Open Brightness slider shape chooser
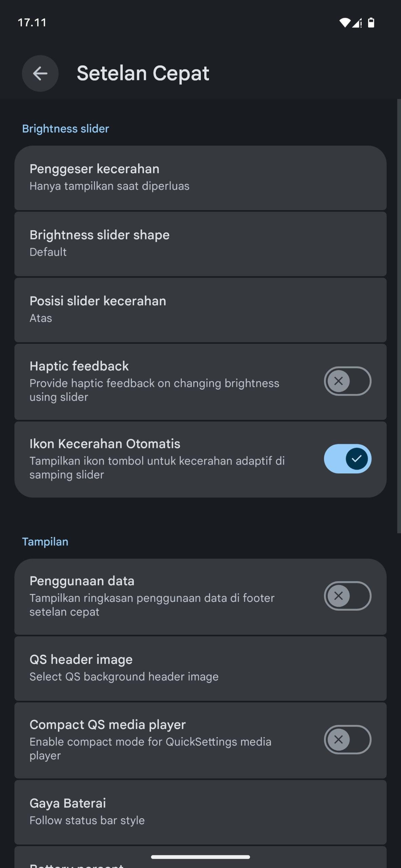 200,243
